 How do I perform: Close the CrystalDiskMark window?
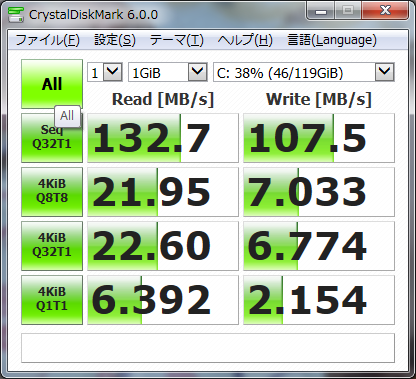(x=385, y=11)
